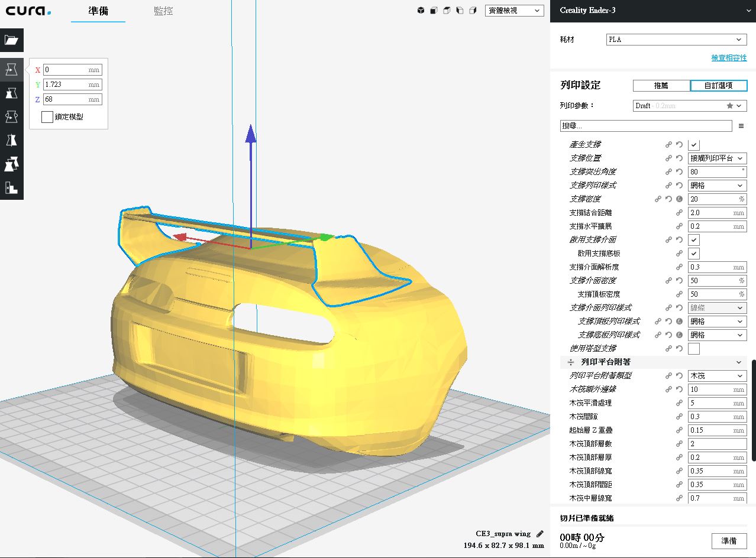Click the formula icon next to 支撐頂板列印樣式
This screenshot has width=756, height=558.
(x=680, y=322)
